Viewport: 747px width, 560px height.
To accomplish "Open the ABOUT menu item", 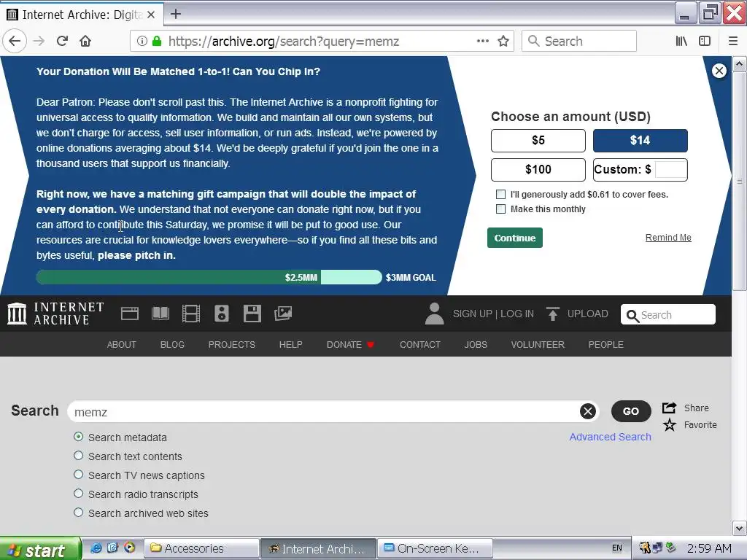I will point(122,344).
